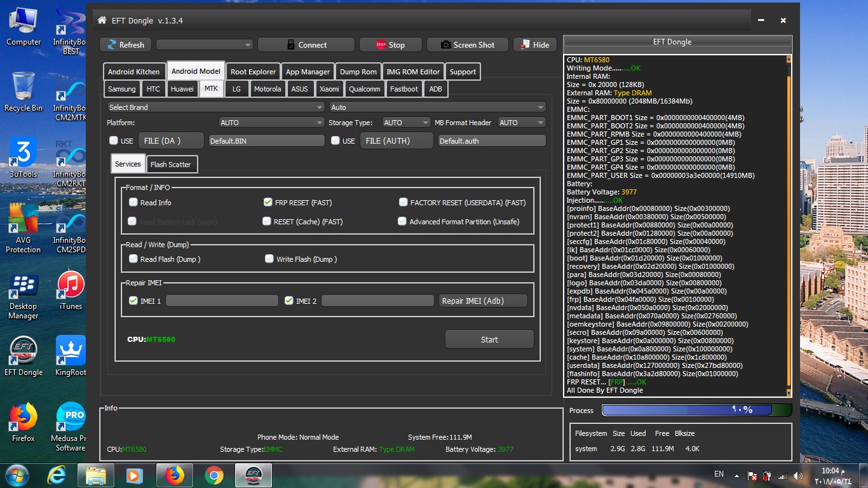Uncheck FRP RESET (FAST)
868x488 pixels.
tap(268, 202)
